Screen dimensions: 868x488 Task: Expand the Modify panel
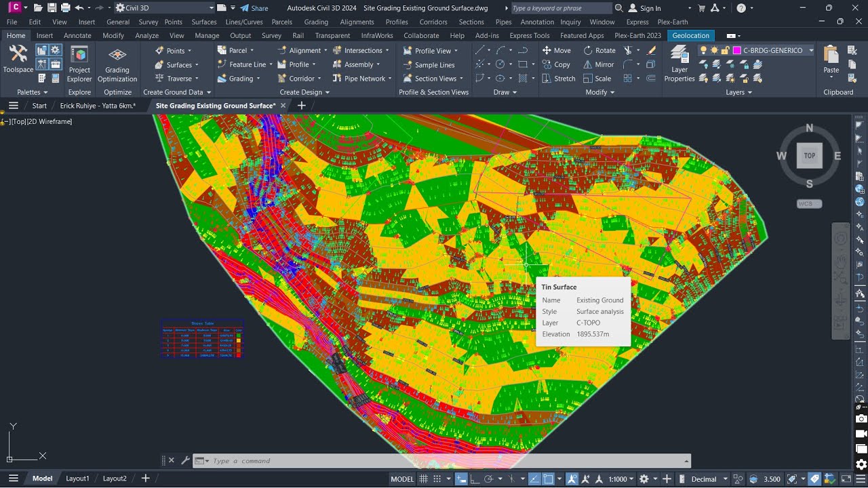pyautogui.click(x=600, y=92)
